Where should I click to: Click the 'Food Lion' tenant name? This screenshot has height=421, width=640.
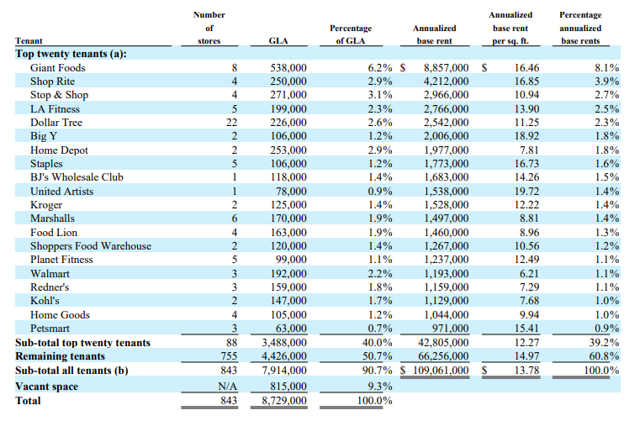coord(53,232)
